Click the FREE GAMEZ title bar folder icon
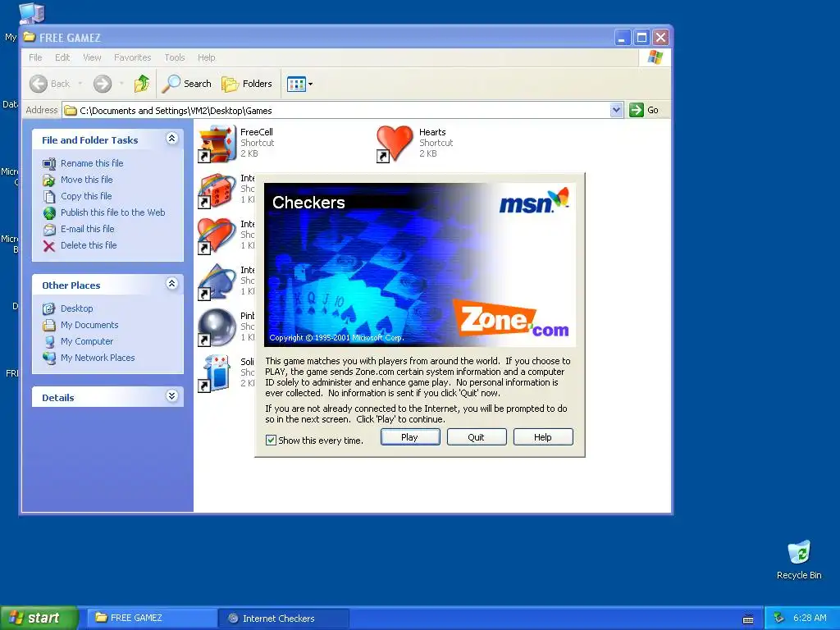 click(30, 37)
